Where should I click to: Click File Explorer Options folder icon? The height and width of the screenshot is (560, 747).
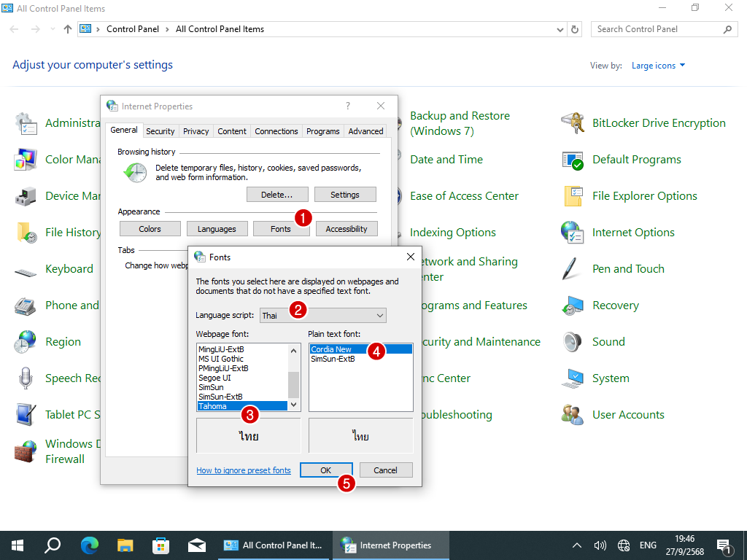click(573, 196)
